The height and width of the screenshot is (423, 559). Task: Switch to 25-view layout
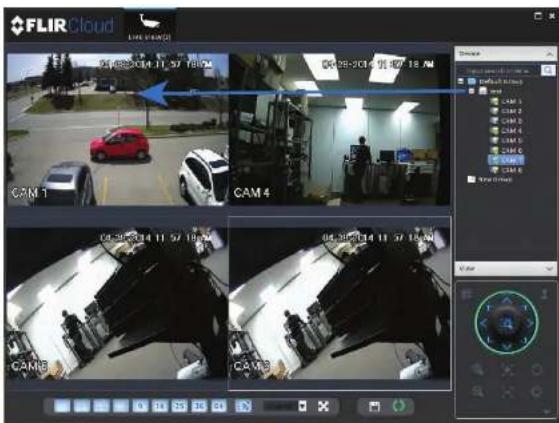[179, 406]
